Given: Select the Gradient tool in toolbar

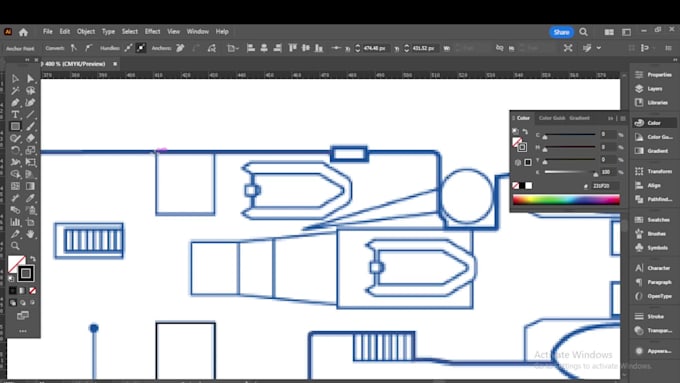Looking at the screenshot, I should coord(30,186).
